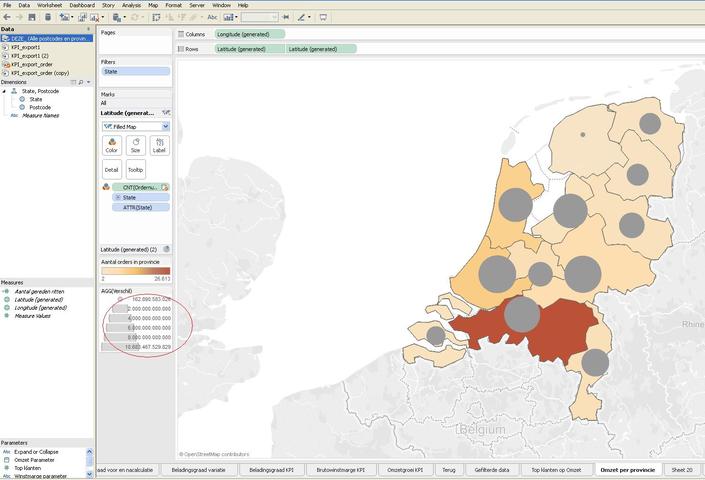
Task: Expand the State pill on Marks
Action: click(118, 197)
